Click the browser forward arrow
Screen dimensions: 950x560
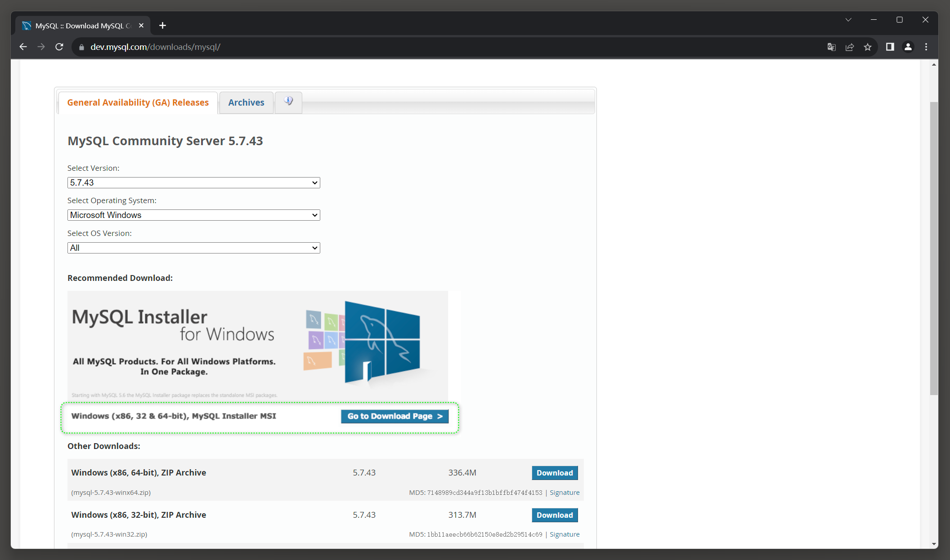[41, 47]
